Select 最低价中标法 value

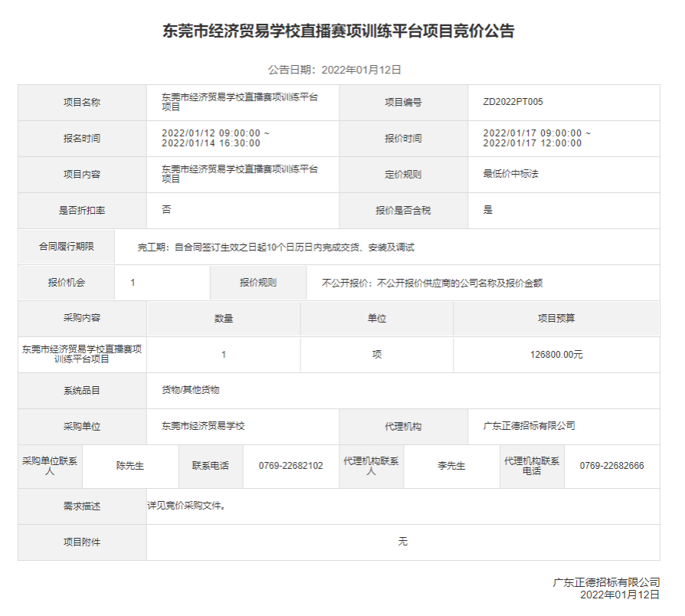pyautogui.click(x=511, y=174)
